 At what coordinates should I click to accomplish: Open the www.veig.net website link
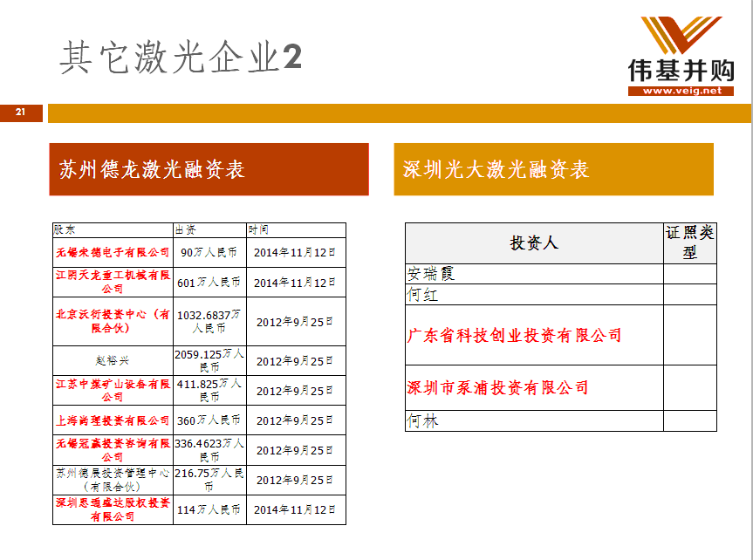coord(681,91)
